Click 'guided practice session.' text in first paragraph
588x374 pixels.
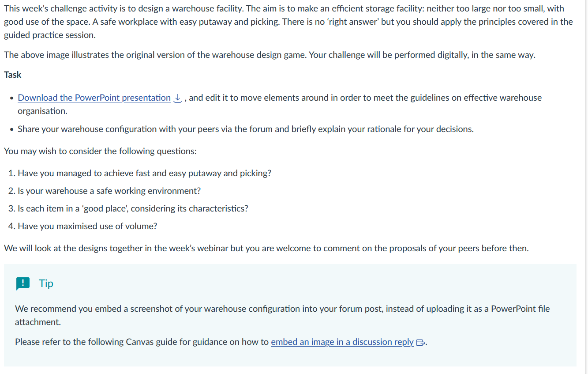click(49, 35)
